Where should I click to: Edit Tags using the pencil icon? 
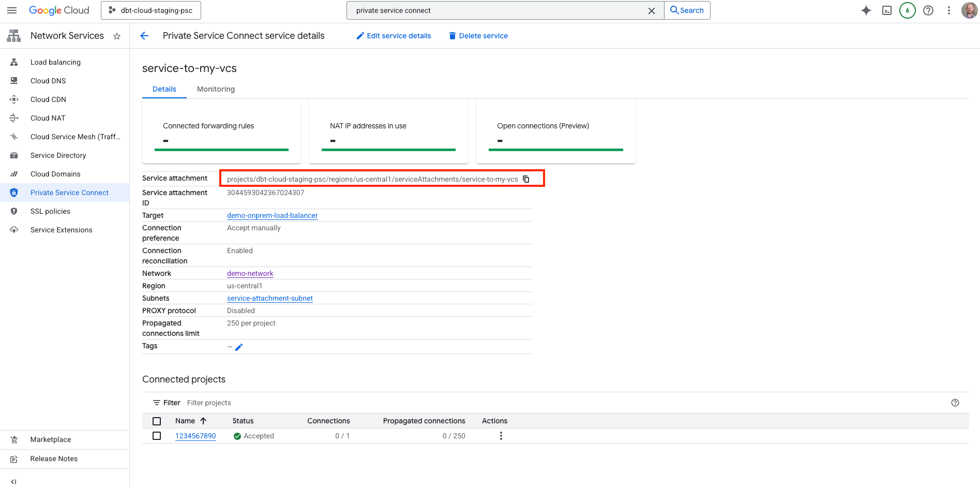point(238,347)
